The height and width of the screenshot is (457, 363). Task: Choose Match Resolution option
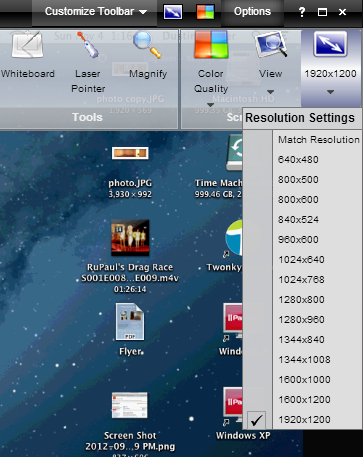tap(319, 139)
